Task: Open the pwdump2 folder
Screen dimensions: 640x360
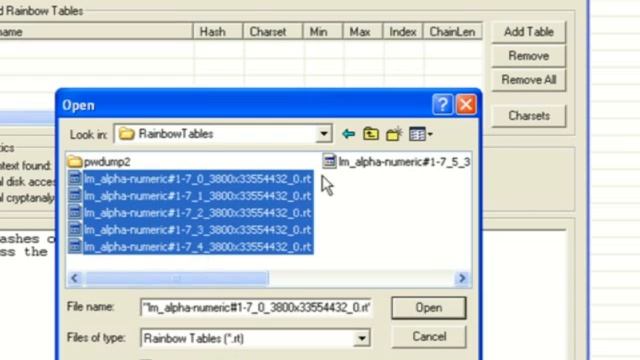Action: [x=99, y=162]
